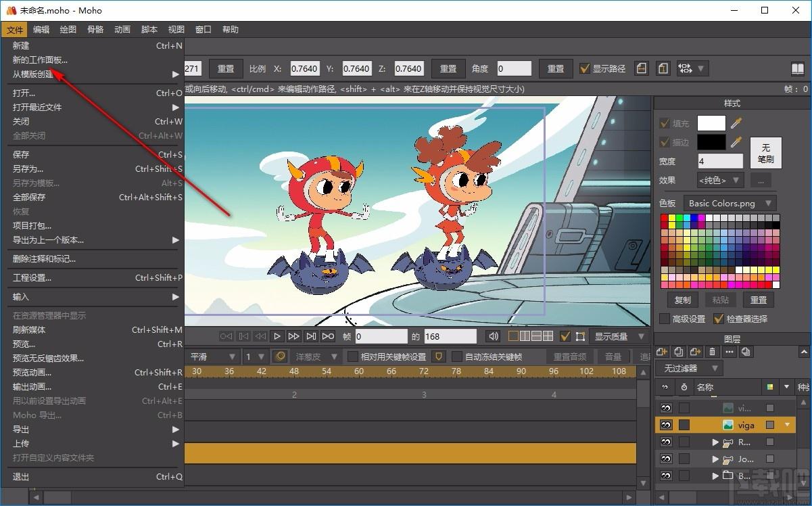The image size is (812, 506).
Task: Click the black stroke color swatch
Action: (x=711, y=142)
